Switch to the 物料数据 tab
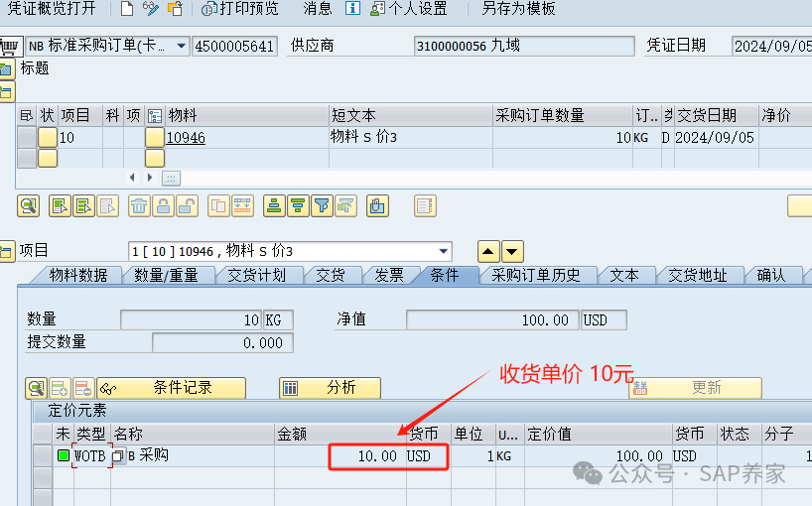Screen dimensions: 812x506 coord(77,275)
